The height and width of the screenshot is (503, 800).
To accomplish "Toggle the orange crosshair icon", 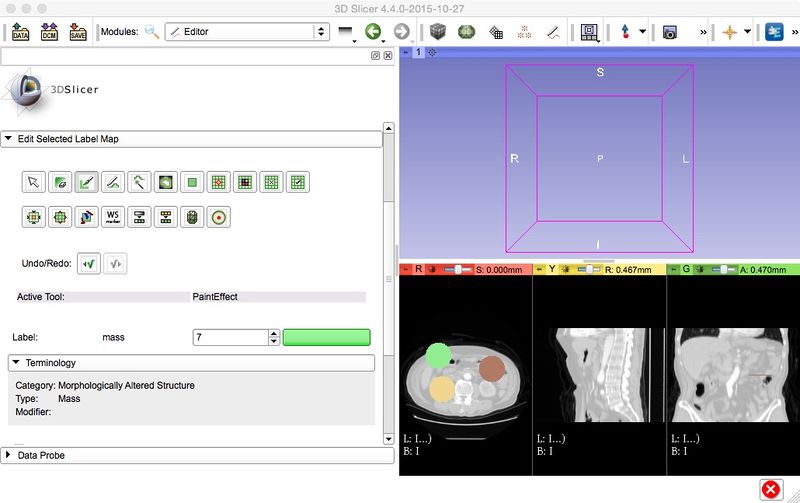I will point(730,32).
